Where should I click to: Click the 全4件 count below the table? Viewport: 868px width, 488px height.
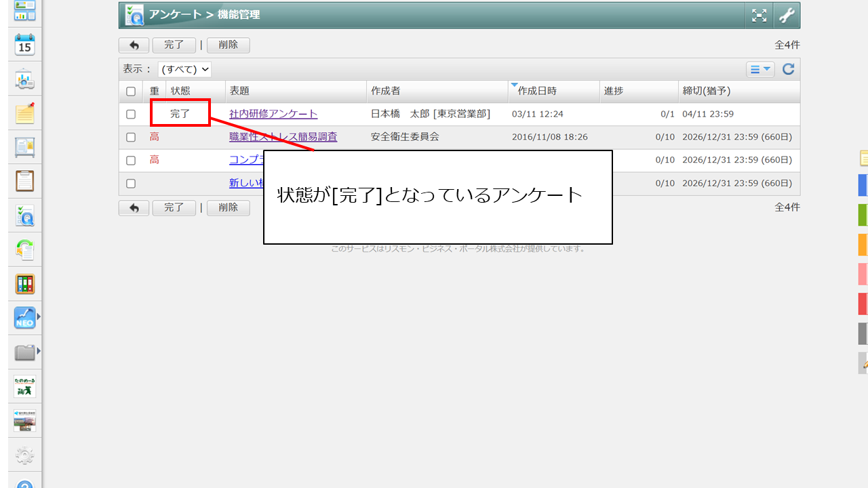[787, 207]
